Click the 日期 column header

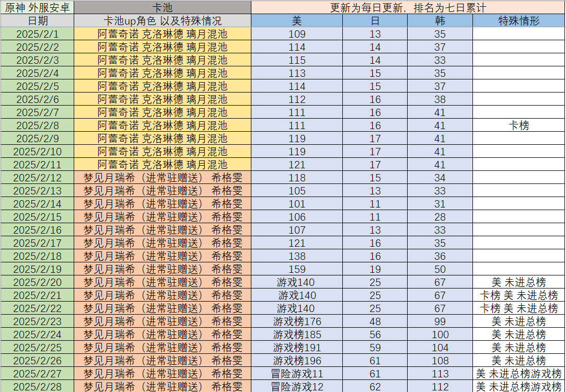click(37, 21)
